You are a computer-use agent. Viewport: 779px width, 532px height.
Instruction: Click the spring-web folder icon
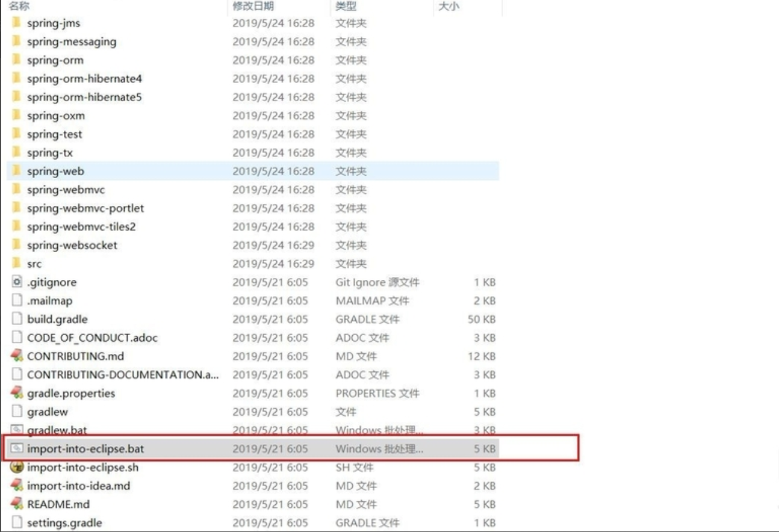16,171
